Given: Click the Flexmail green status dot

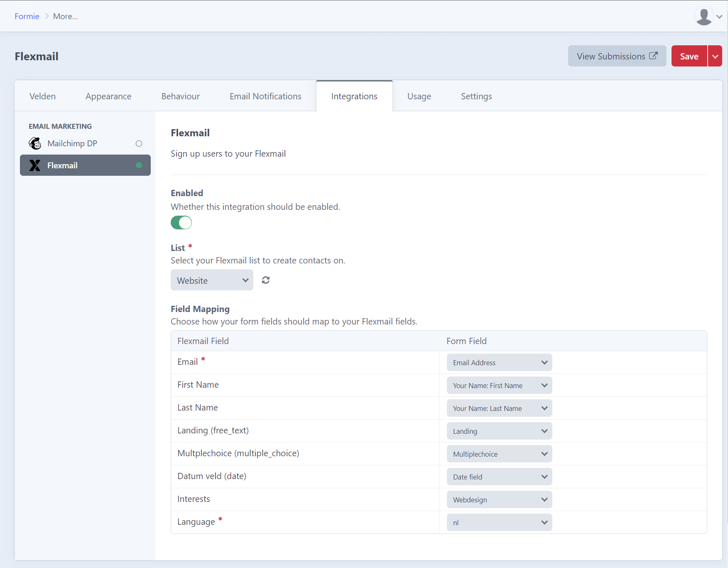Looking at the screenshot, I should tap(139, 165).
